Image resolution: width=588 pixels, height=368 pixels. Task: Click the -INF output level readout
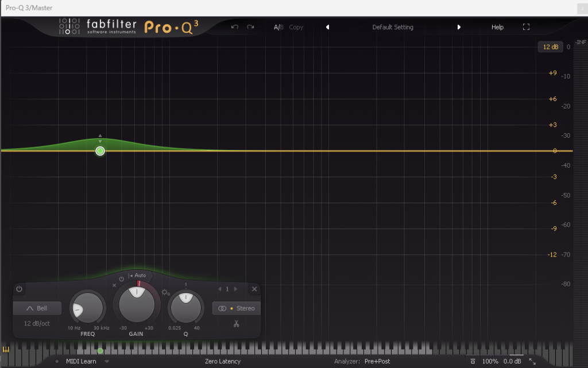pos(581,42)
